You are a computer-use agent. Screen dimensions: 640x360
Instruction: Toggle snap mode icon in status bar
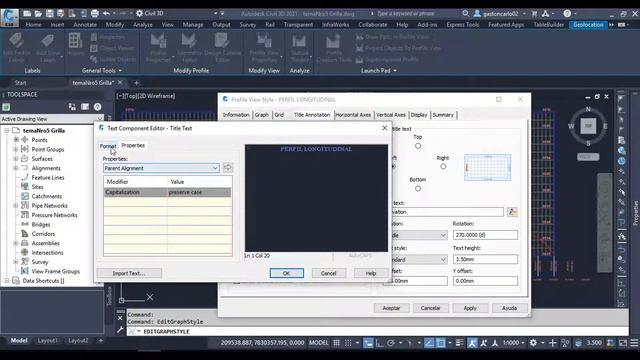pyautogui.click(x=348, y=343)
